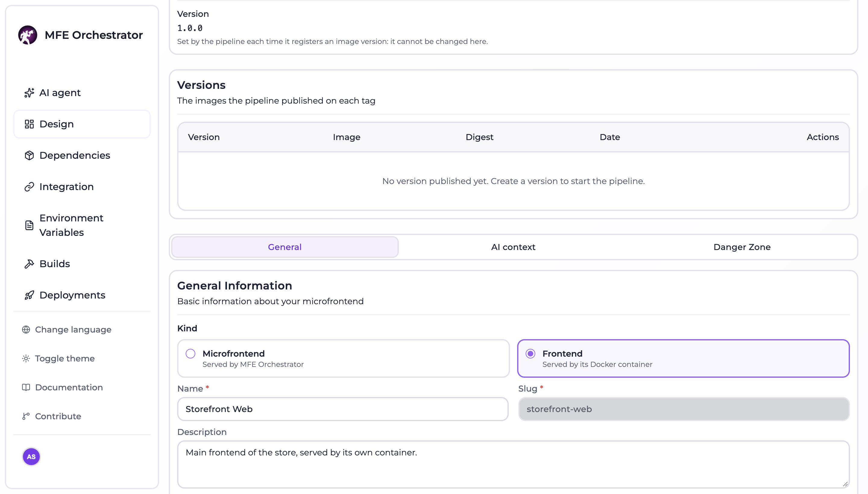Switch to the AI context tab
This screenshot has height=494, width=868.
tap(513, 247)
